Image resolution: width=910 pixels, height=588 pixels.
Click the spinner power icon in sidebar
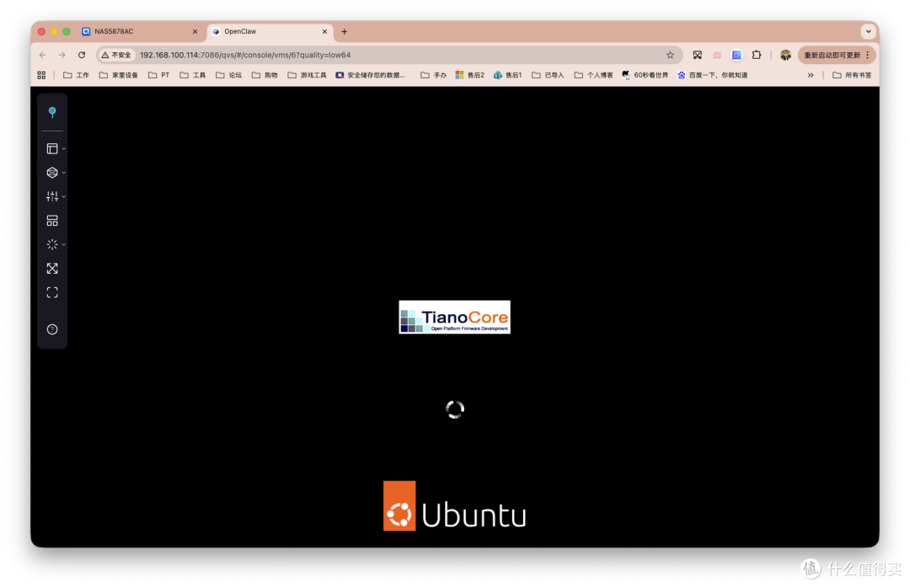pyautogui.click(x=52, y=244)
